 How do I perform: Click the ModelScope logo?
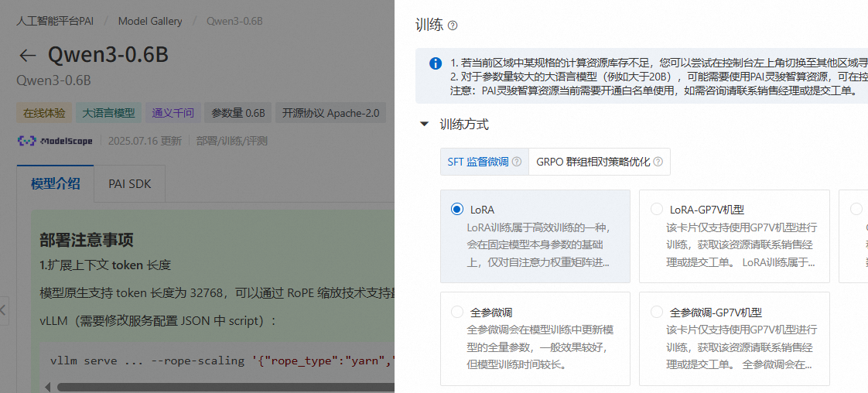pyautogui.click(x=55, y=141)
